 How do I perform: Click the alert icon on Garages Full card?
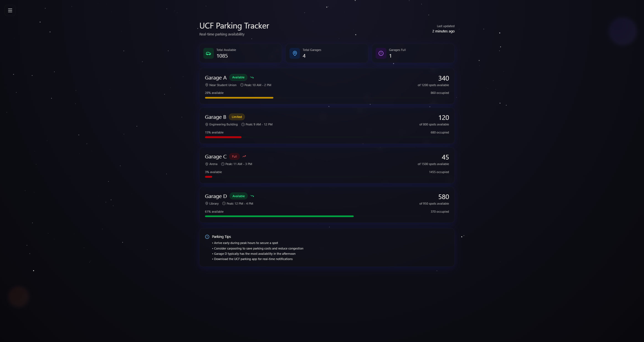tap(381, 53)
